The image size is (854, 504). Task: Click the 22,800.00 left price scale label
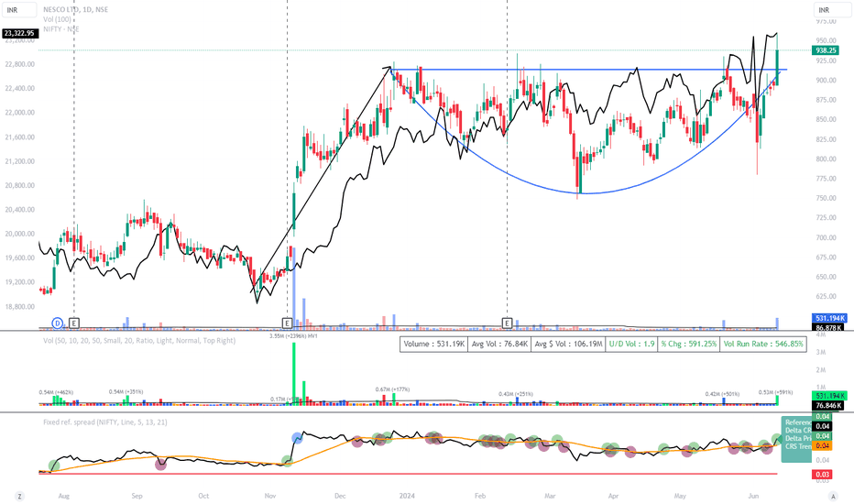point(19,64)
